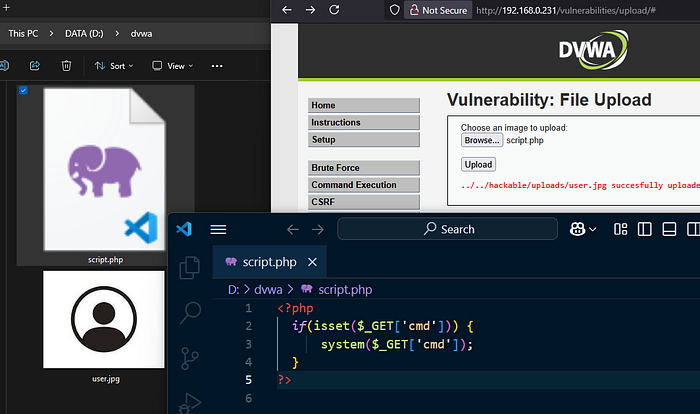Viewport: 700px width, 414px height.
Task: Go back in VS Code navigation
Action: (293, 230)
